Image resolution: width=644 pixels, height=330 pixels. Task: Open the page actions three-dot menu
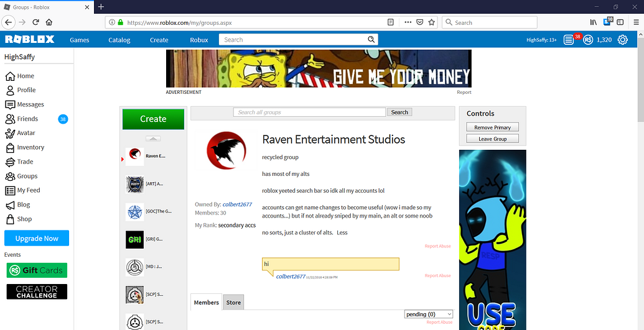(x=408, y=22)
